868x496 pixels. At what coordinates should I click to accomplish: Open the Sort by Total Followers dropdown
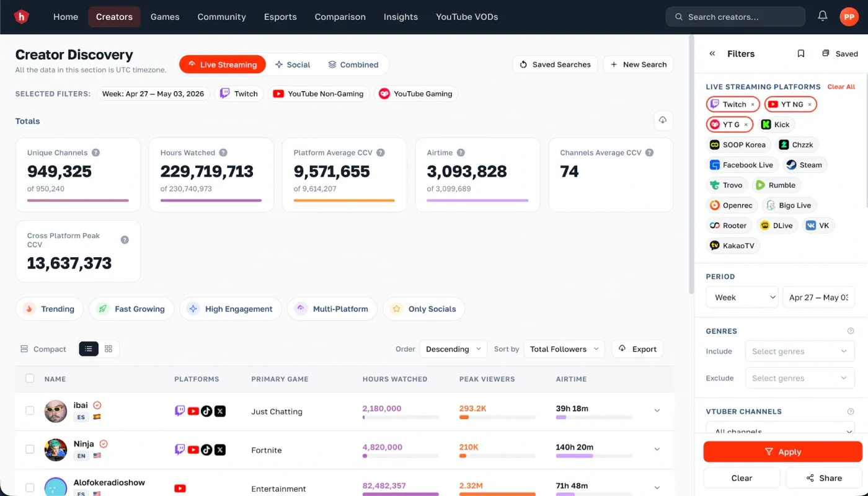coord(564,349)
